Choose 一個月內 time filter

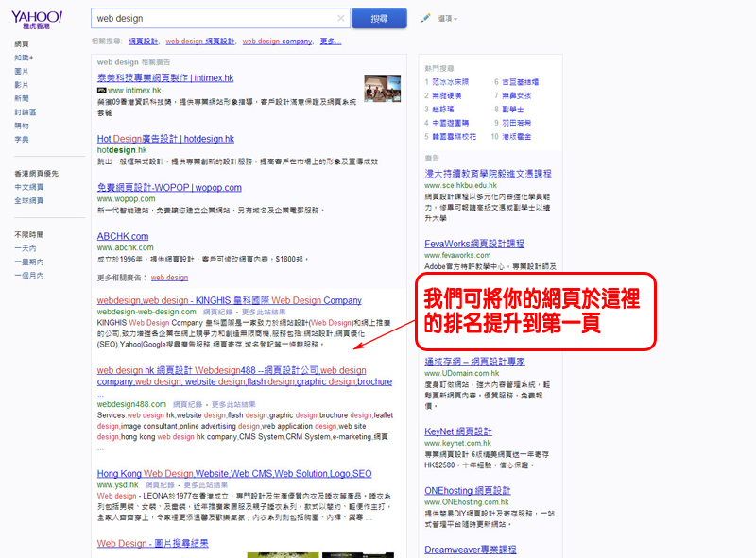coord(28,275)
